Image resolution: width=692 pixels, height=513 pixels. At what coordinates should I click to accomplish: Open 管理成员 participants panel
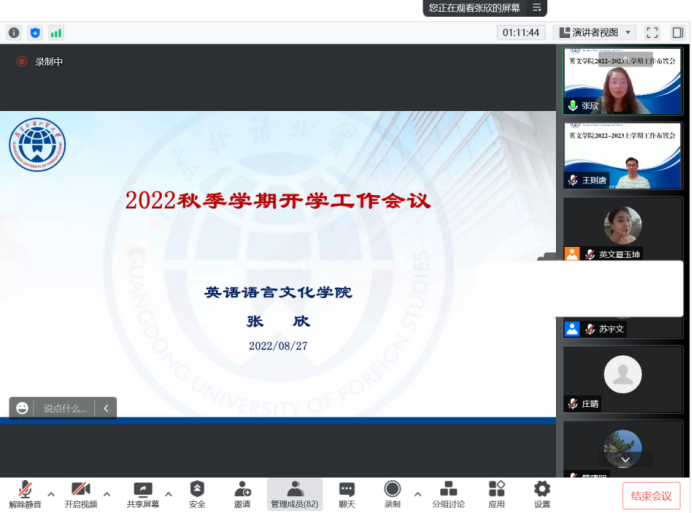pos(294,494)
